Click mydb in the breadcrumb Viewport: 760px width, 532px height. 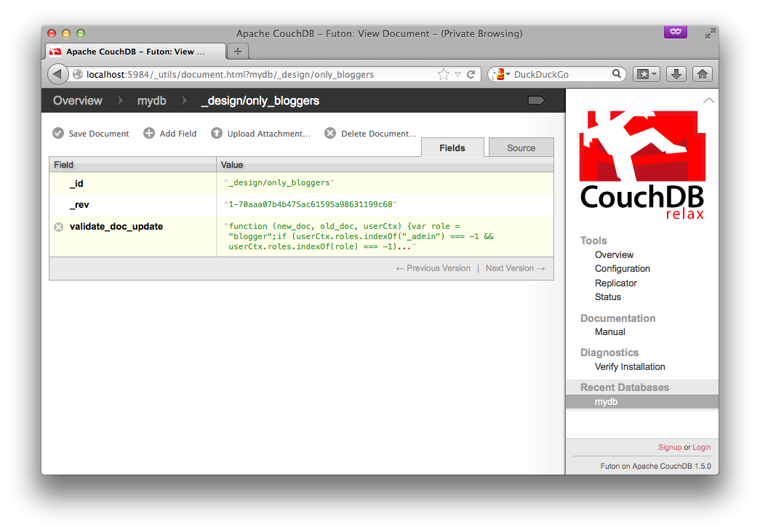(x=152, y=101)
